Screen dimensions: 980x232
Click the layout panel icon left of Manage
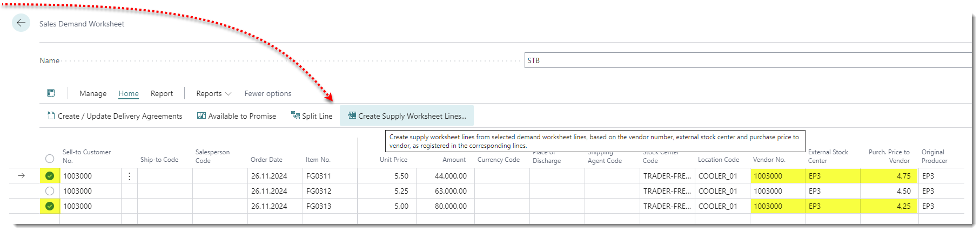click(51, 93)
